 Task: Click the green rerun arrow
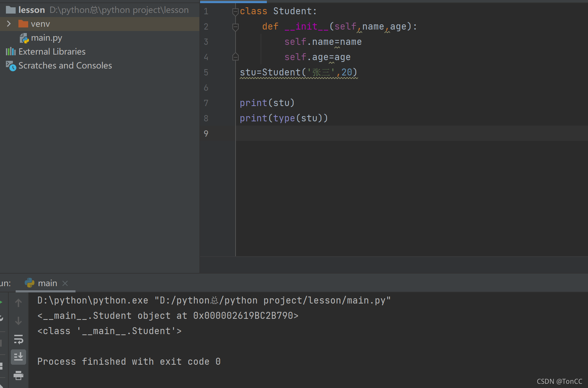pos(1,302)
